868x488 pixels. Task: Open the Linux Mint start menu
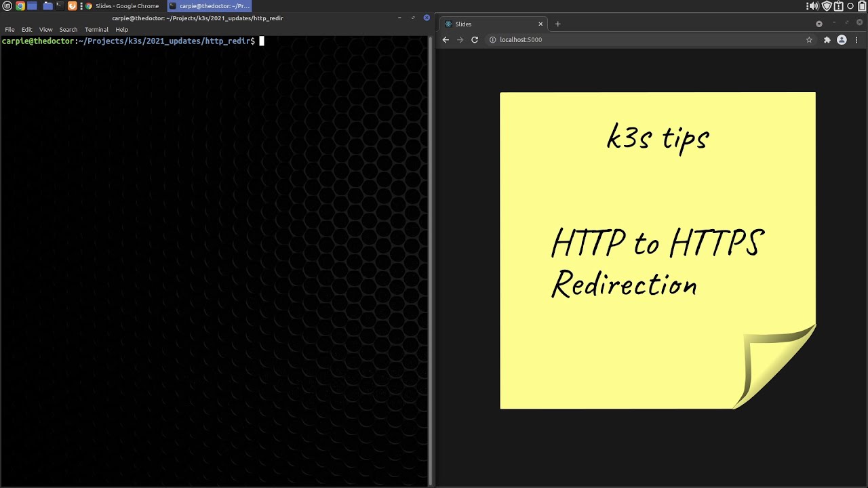pyautogui.click(x=7, y=6)
